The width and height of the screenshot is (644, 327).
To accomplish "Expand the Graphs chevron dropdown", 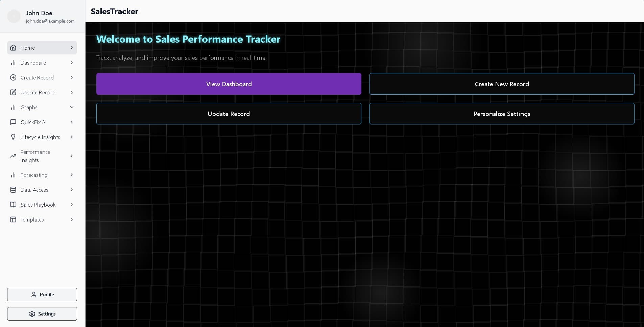I will point(72,107).
